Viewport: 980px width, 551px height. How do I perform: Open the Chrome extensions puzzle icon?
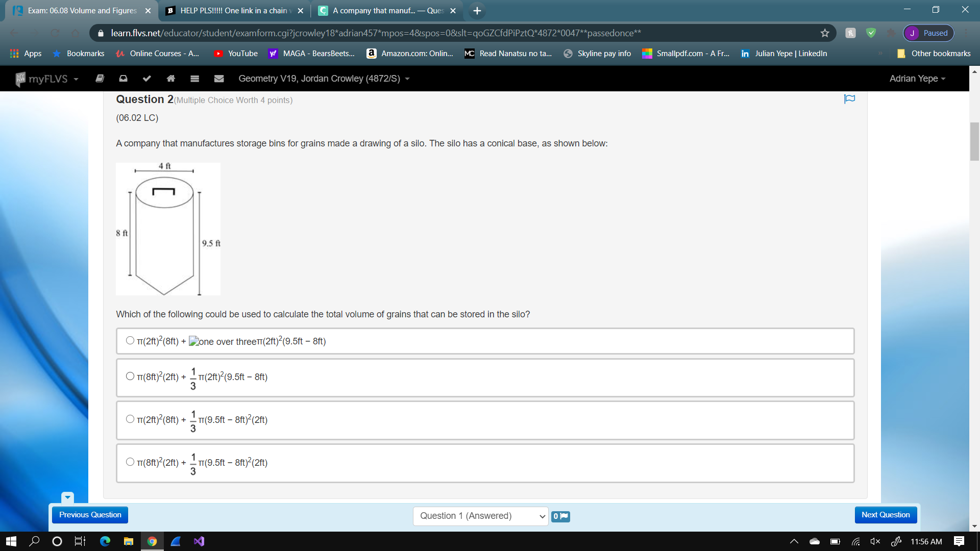tap(891, 33)
